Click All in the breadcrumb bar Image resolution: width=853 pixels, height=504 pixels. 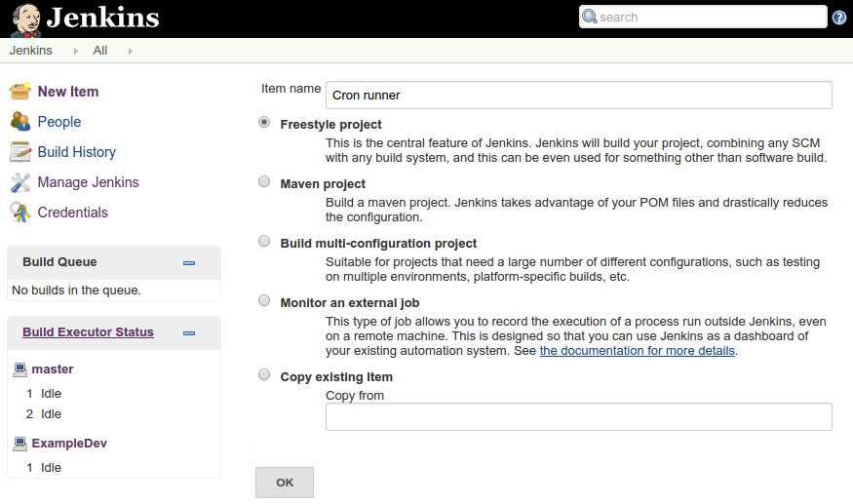click(x=100, y=51)
